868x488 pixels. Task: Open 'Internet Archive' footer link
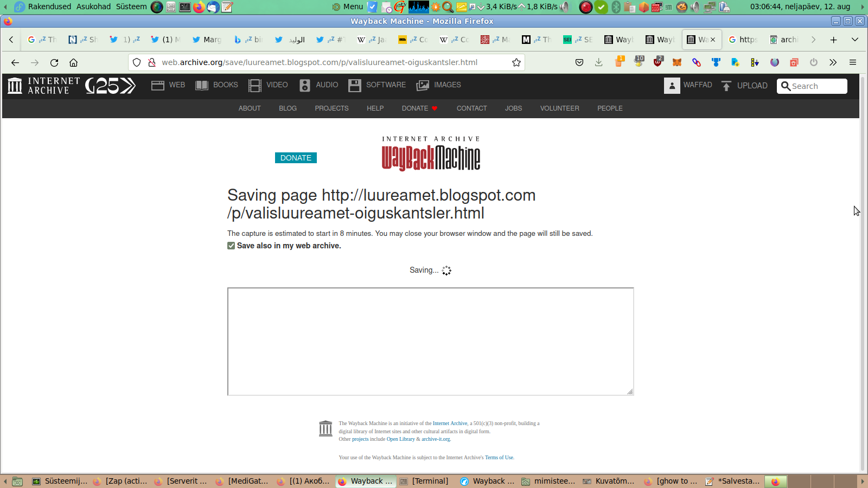click(x=450, y=423)
